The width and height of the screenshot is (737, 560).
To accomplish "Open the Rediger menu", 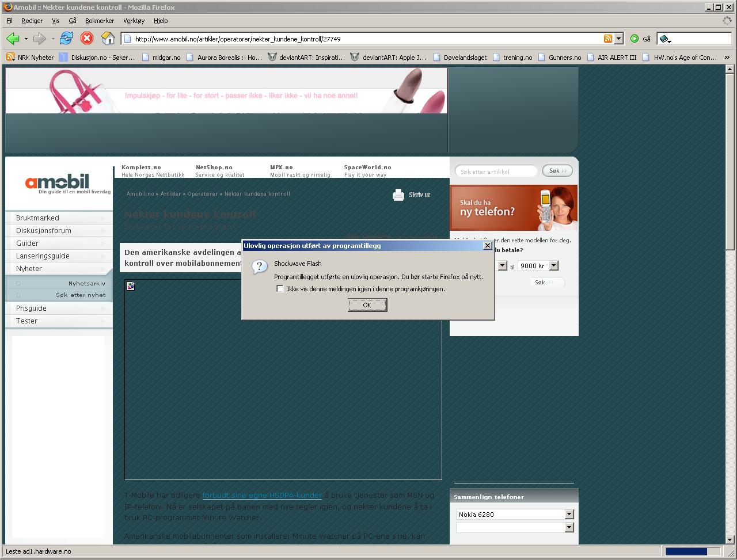I will point(32,21).
